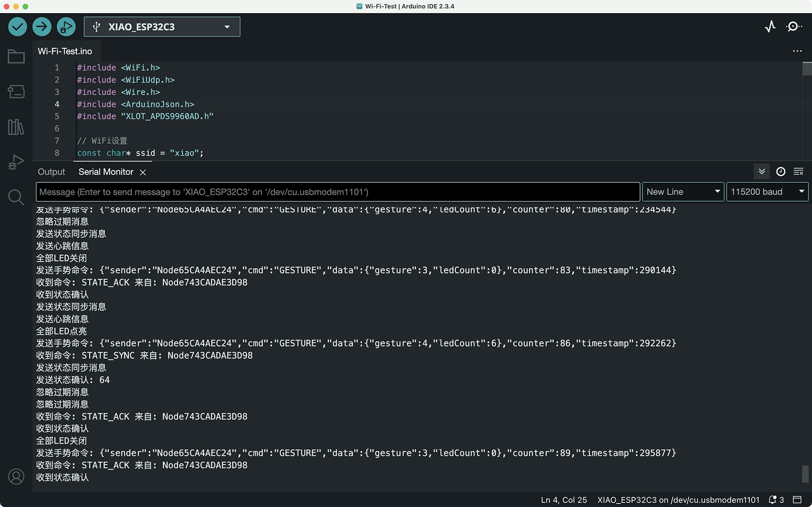812x507 pixels.
Task: Click the #include <WiFiUdp.h> code line
Action: click(126, 80)
